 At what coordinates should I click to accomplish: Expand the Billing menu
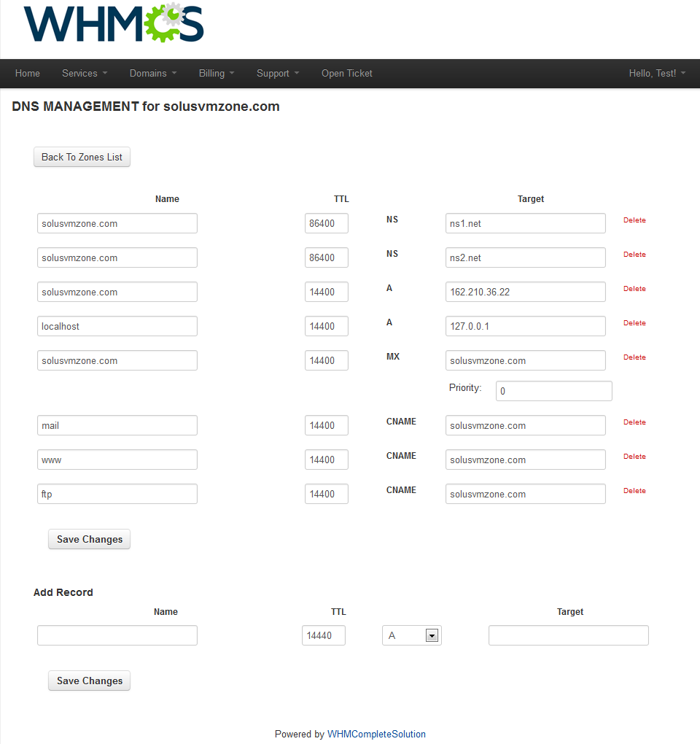point(217,74)
